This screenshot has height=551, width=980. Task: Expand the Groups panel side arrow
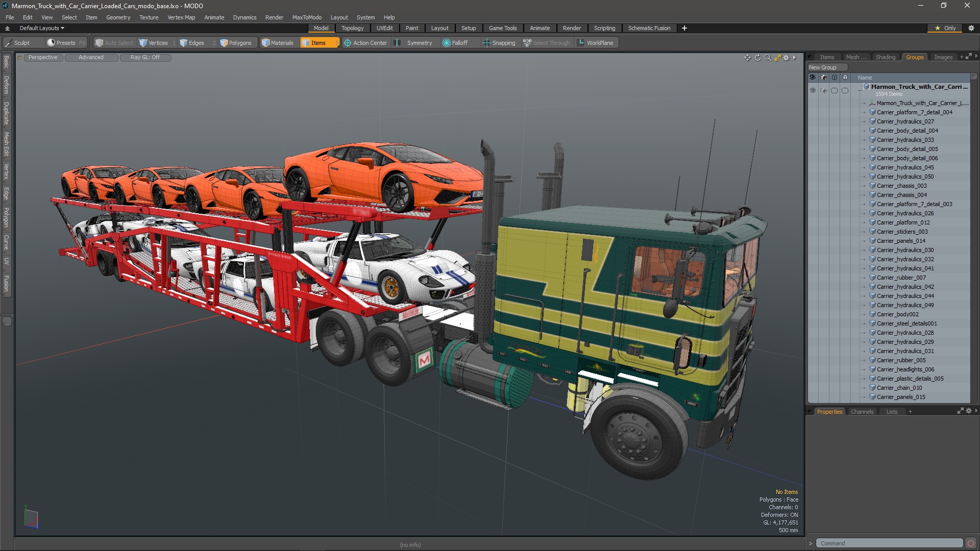[x=976, y=57]
